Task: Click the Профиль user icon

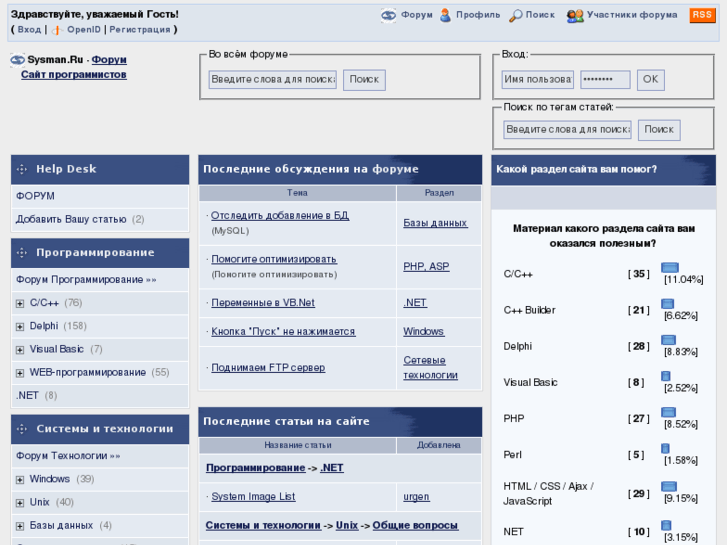Action: pyautogui.click(x=445, y=16)
